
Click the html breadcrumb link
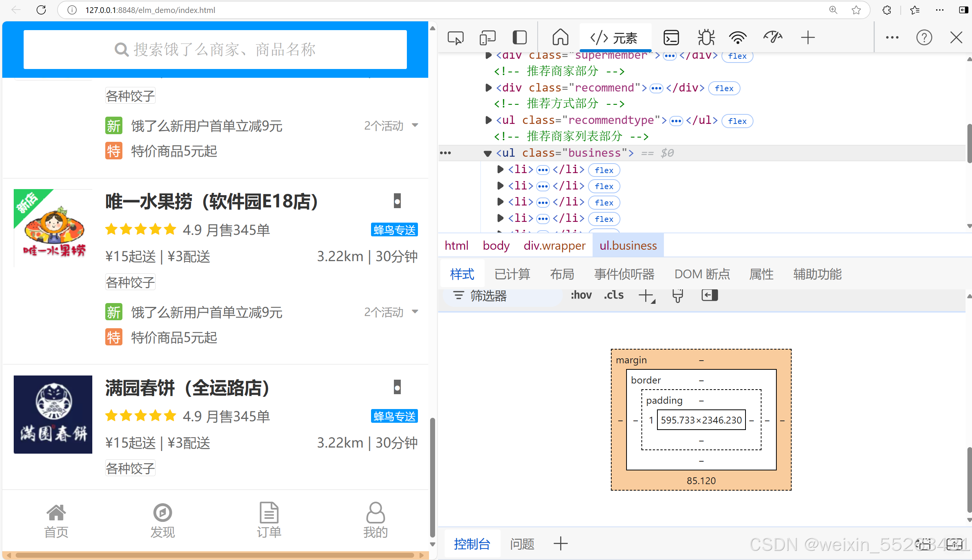[x=456, y=245]
